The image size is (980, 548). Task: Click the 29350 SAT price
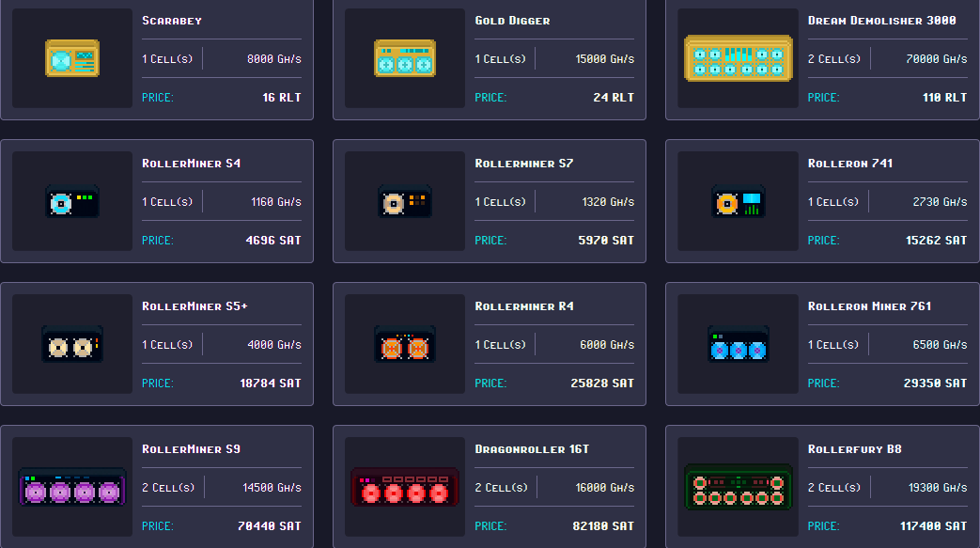point(936,383)
